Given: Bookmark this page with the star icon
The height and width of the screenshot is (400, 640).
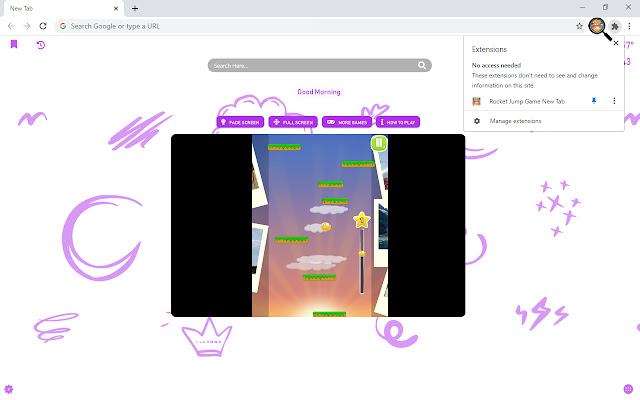Looking at the screenshot, I should click(579, 26).
